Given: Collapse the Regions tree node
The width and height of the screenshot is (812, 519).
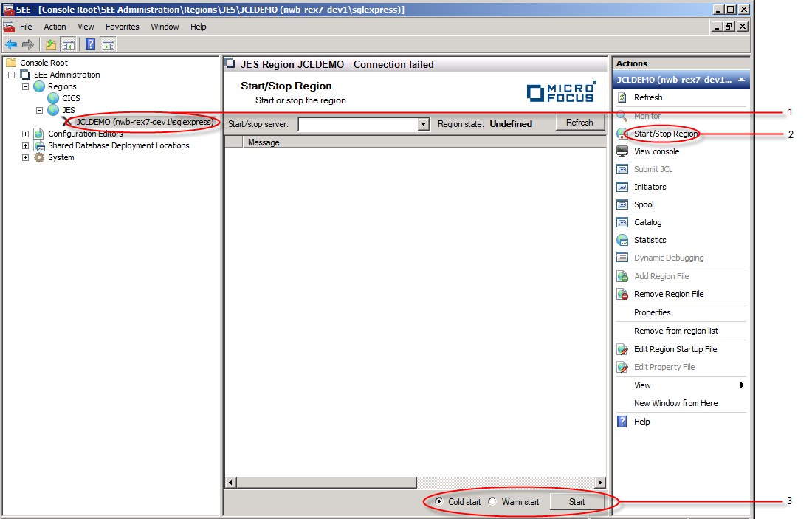Looking at the screenshot, I should click(x=26, y=86).
